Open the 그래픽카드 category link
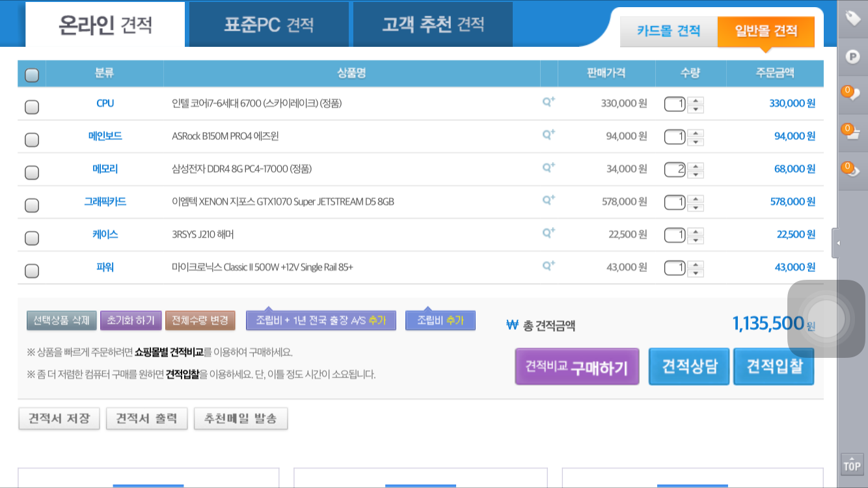868x488 pixels. click(x=105, y=202)
